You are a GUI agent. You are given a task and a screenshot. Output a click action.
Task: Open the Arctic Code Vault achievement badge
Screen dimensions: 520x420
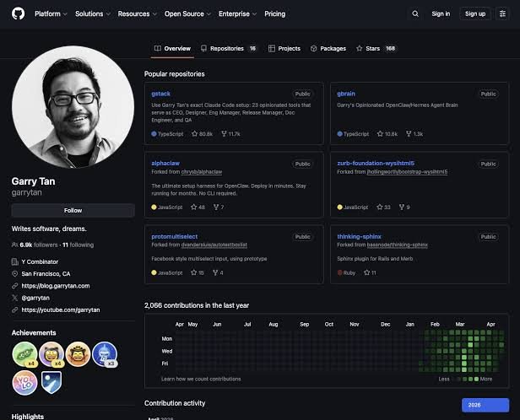(x=51, y=382)
